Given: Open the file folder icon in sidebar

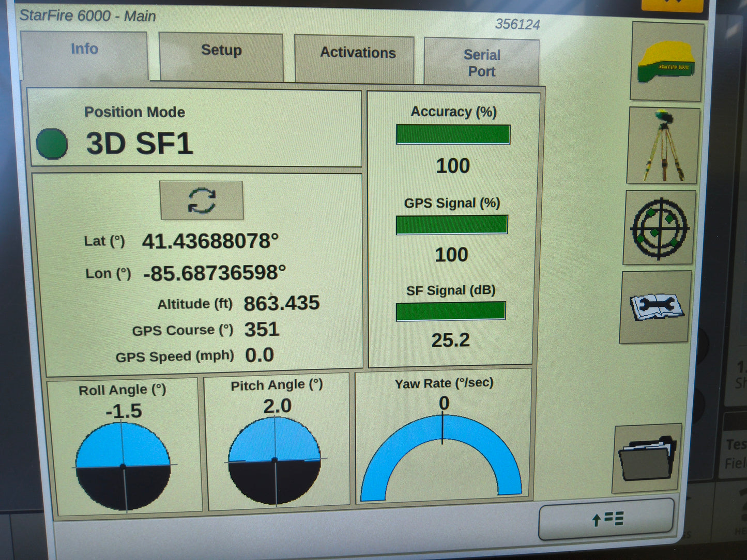Looking at the screenshot, I should tap(647, 457).
